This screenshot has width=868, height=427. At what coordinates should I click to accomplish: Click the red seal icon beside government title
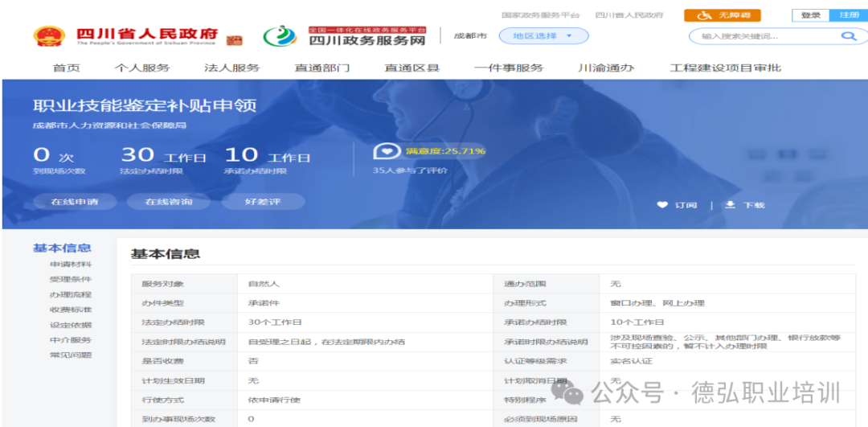coord(234,39)
